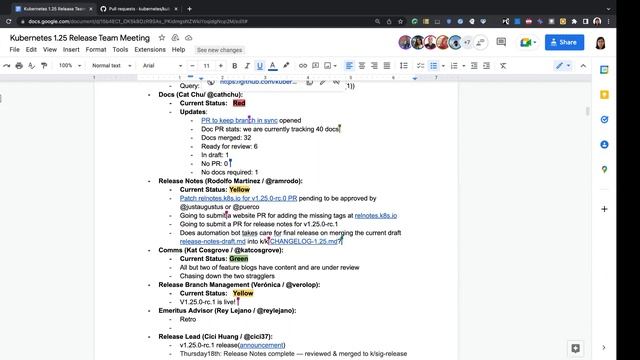Open comment history
This screenshot has width=640, height=360.
pos(501,42)
